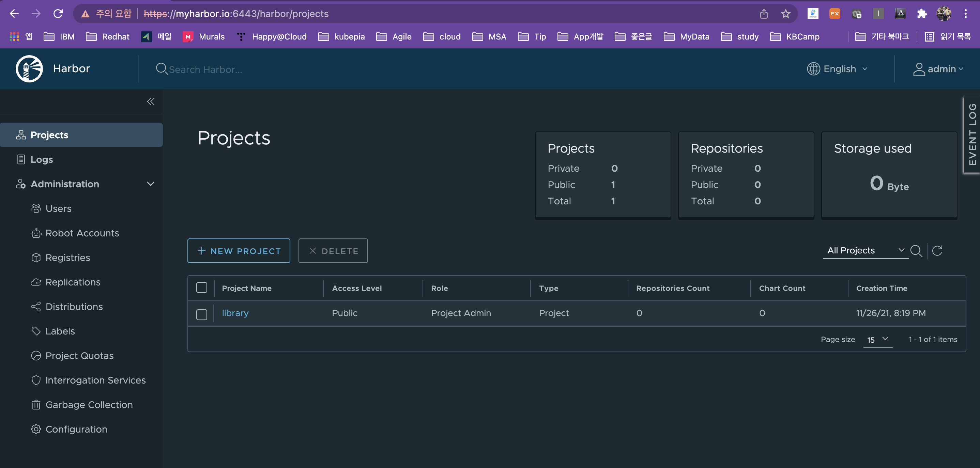This screenshot has width=980, height=468.
Task: Collapse the sidebar with double-chevron icon
Action: (x=151, y=102)
